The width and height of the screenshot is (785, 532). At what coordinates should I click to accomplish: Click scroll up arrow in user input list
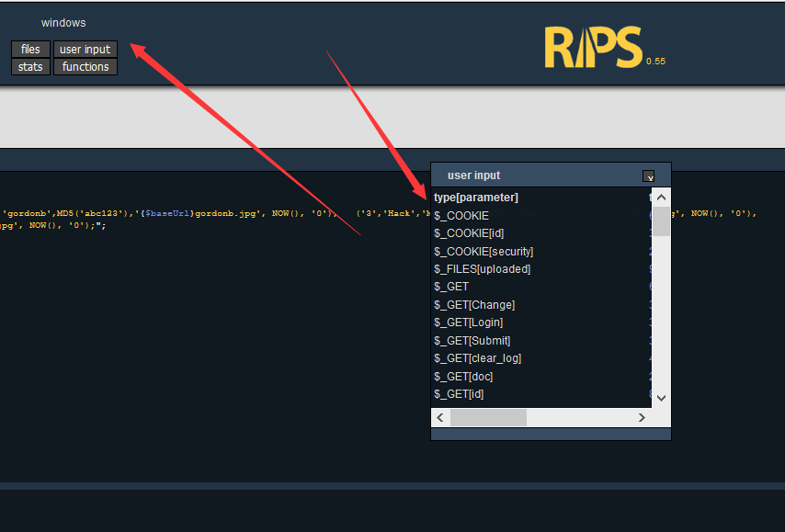[661, 198]
